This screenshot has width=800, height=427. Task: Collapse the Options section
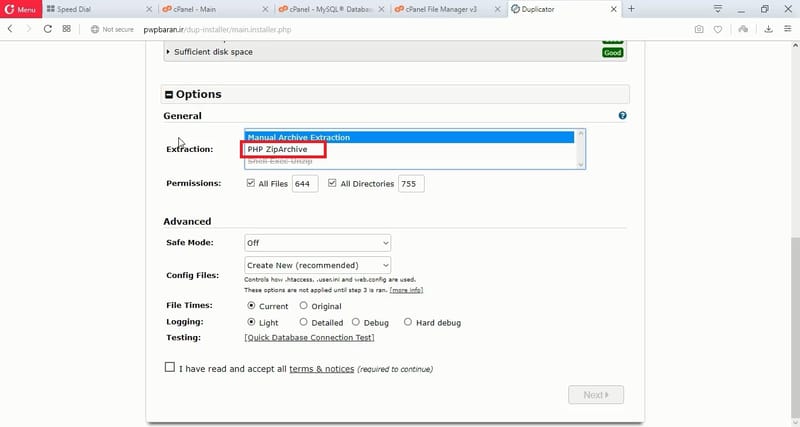[x=169, y=94]
